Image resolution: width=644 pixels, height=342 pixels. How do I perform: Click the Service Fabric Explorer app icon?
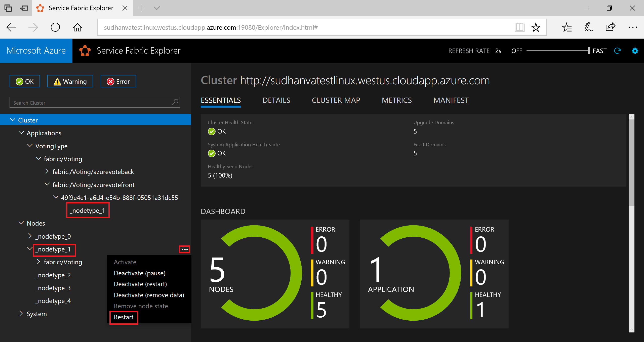(84, 50)
